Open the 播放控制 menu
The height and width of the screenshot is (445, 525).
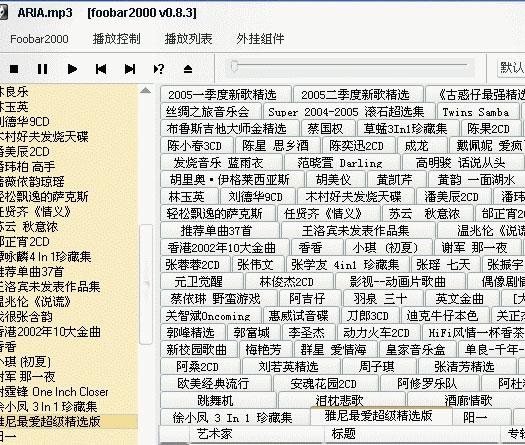click(x=117, y=39)
